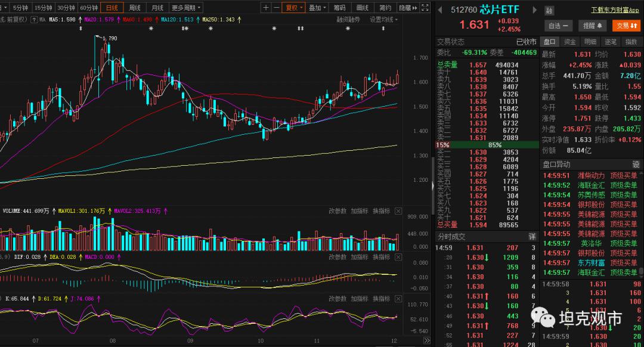The width and height of the screenshot is (644, 347).
Task: Open 分时成交 details 详 icon
Action: tap(532, 237)
